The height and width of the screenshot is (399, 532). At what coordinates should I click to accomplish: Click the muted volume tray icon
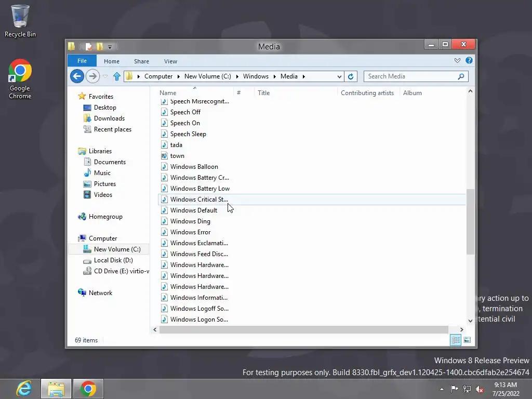480,389
